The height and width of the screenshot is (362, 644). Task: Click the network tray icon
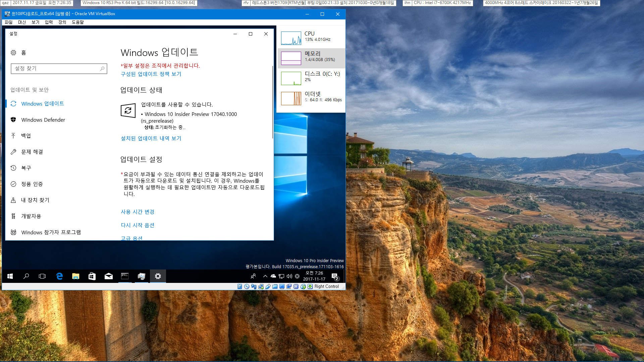[x=281, y=276]
